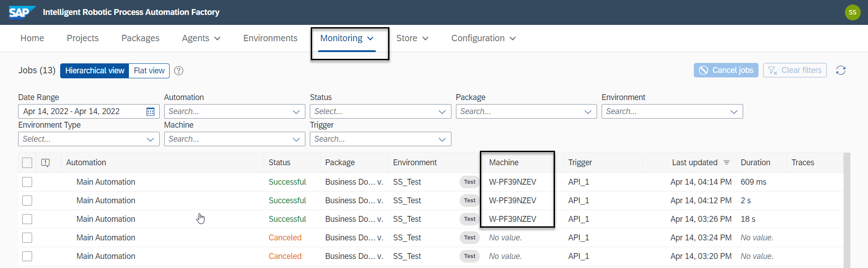Click Main Automation in the 04:12 PM row
The height and width of the screenshot is (268, 868).
[106, 201]
